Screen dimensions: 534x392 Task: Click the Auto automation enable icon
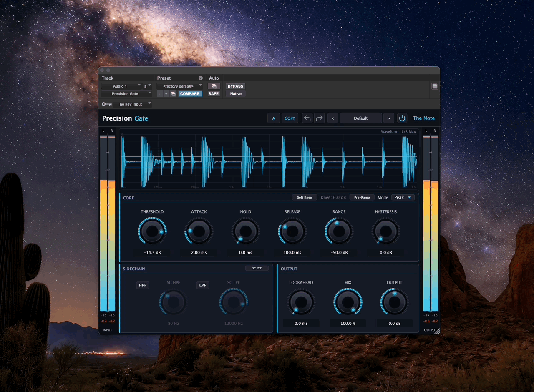tap(214, 86)
